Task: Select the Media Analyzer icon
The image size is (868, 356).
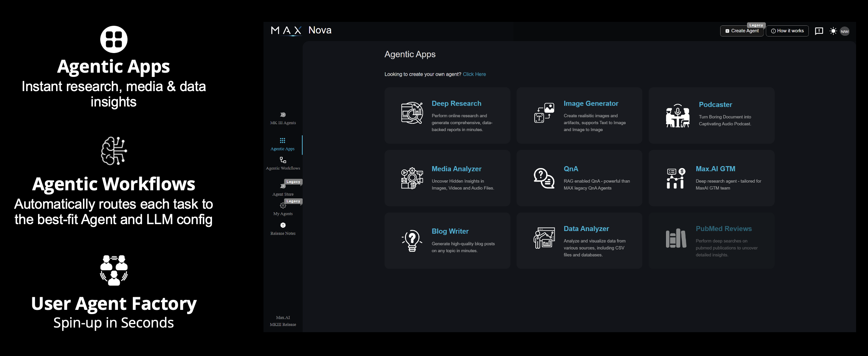Action: pos(412,178)
